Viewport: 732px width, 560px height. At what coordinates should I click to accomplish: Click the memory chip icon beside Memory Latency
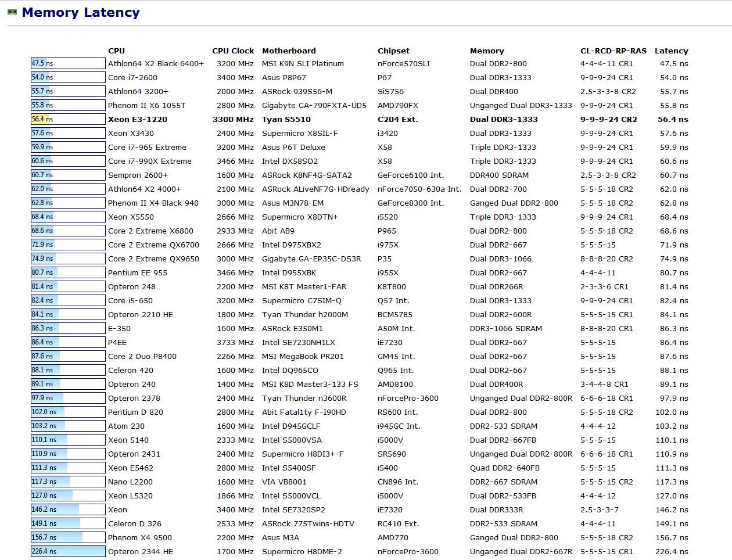[x=12, y=12]
